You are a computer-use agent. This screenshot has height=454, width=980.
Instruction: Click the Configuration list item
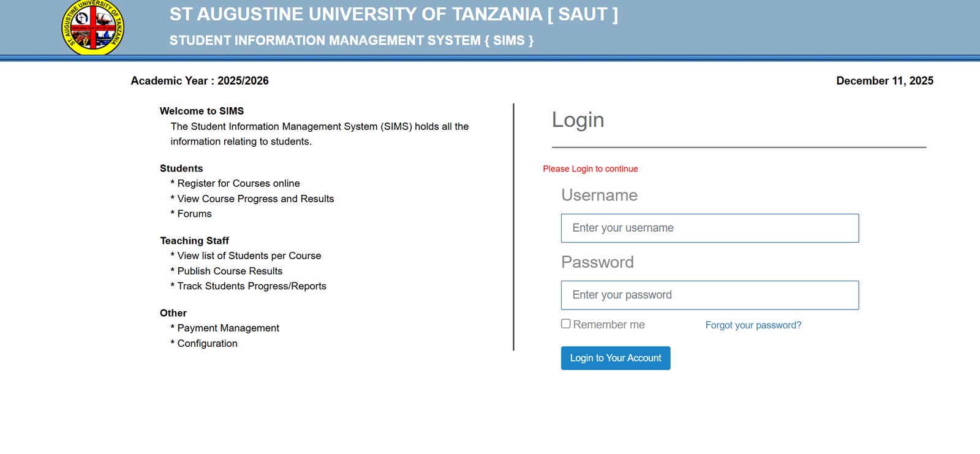207,344
